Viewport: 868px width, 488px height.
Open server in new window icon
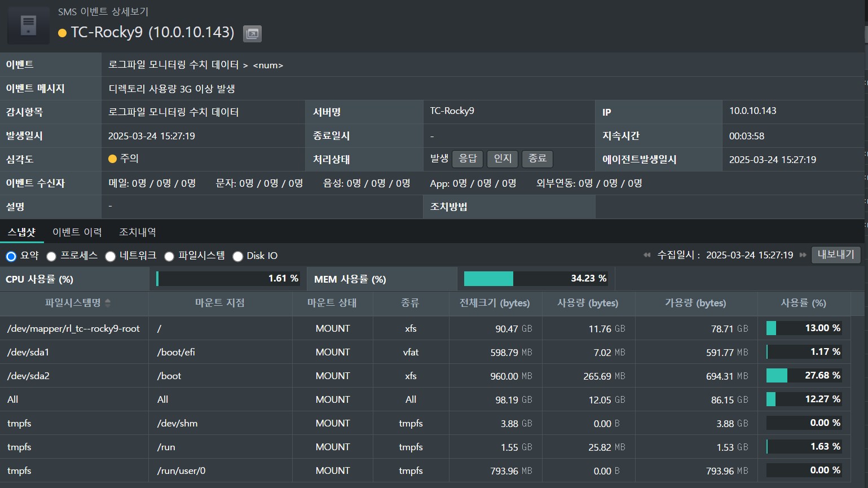click(252, 34)
